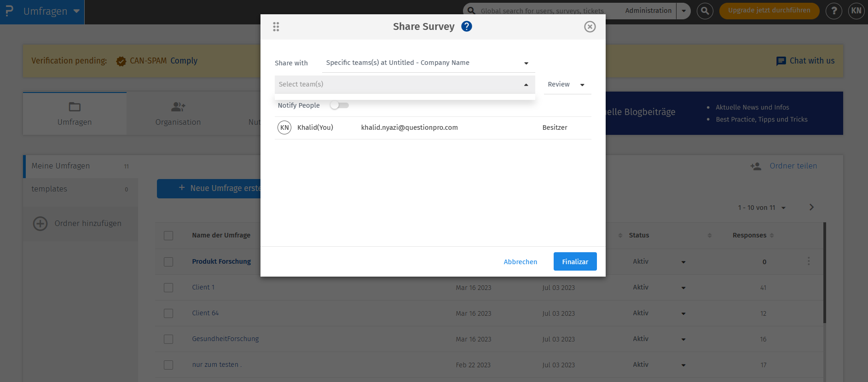Check the Client 1 row checkbox
This screenshot has width=868, height=382.
point(168,288)
